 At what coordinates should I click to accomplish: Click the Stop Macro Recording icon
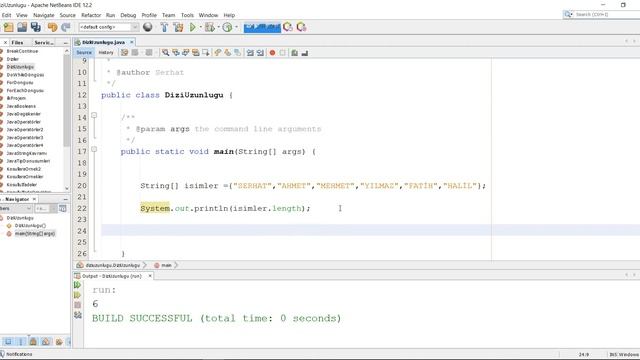pyautogui.click(x=282, y=53)
